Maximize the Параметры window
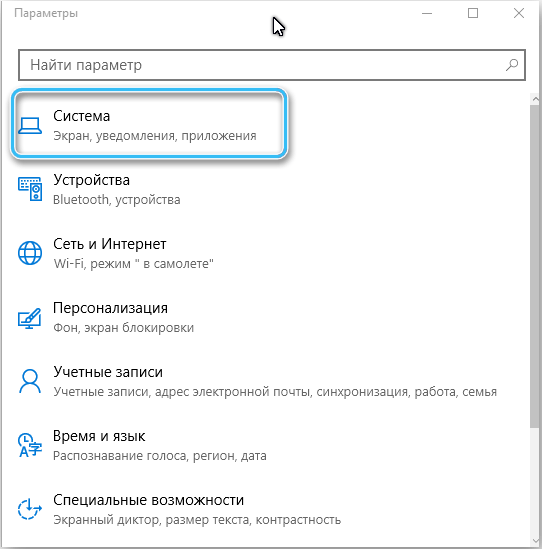 tap(473, 13)
